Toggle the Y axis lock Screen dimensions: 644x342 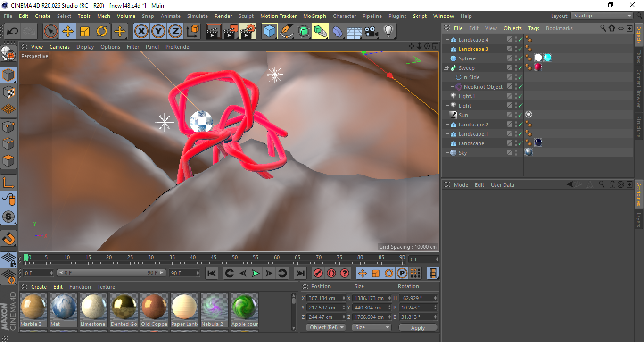[158, 32]
